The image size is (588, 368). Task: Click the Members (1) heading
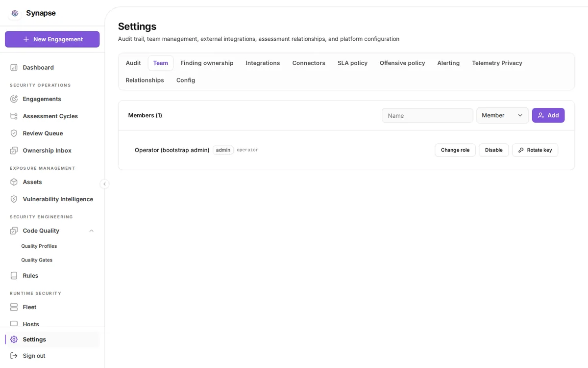click(x=145, y=115)
